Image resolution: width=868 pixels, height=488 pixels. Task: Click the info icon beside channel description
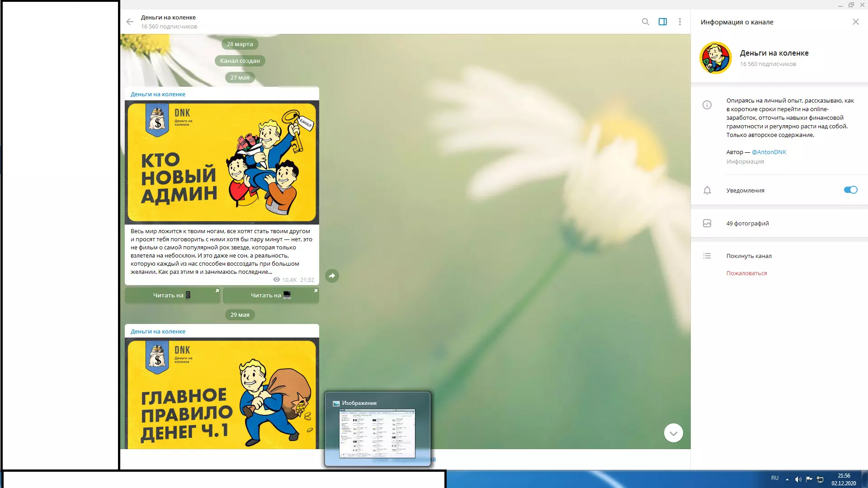pyautogui.click(x=707, y=105)
